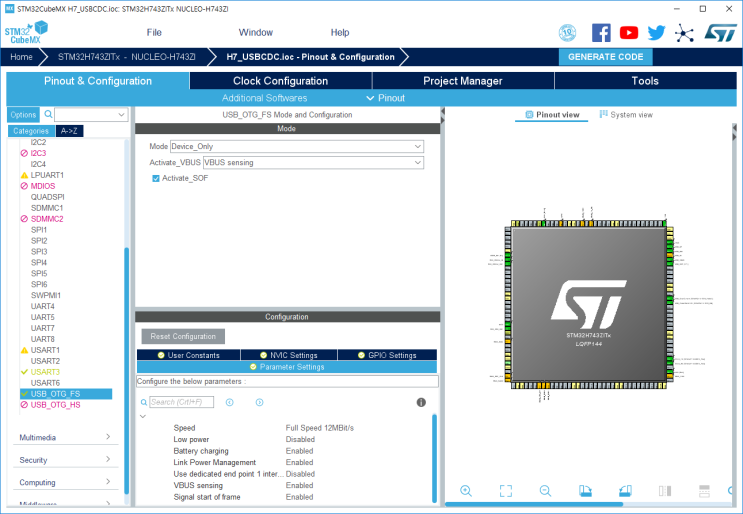Go to next search result arrow
This screenshot has height=514, width=743.
(x=259, y=402)
